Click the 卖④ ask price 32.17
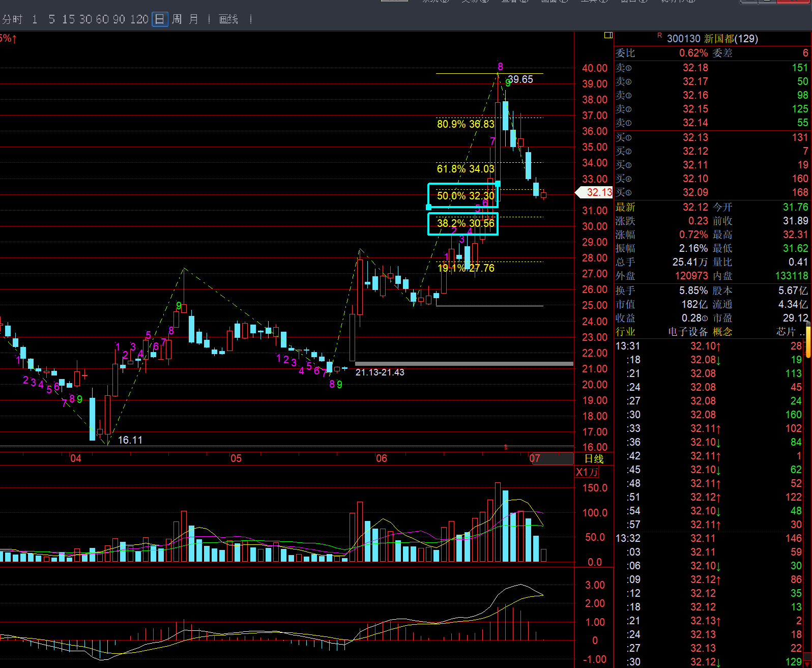Screen dimensions: 812x668 [695, 81]
